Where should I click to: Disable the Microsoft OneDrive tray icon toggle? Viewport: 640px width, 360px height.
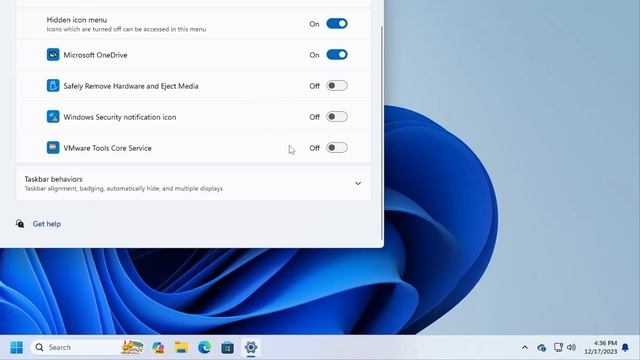[x=337, y=55]
